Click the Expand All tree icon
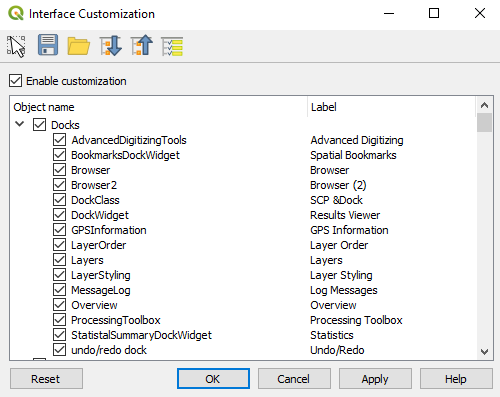This screenshot has height=397, width=500. pos(111,45)
